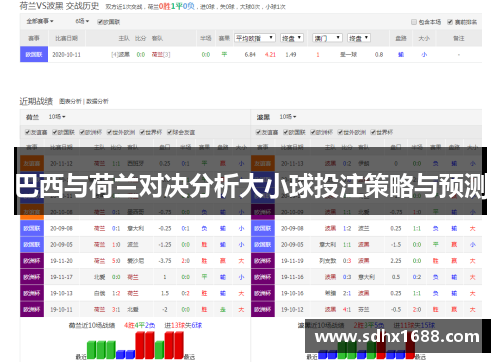Open the 终盘 dropdown beside 澳门
500x362 pixels.
point(359,38)
